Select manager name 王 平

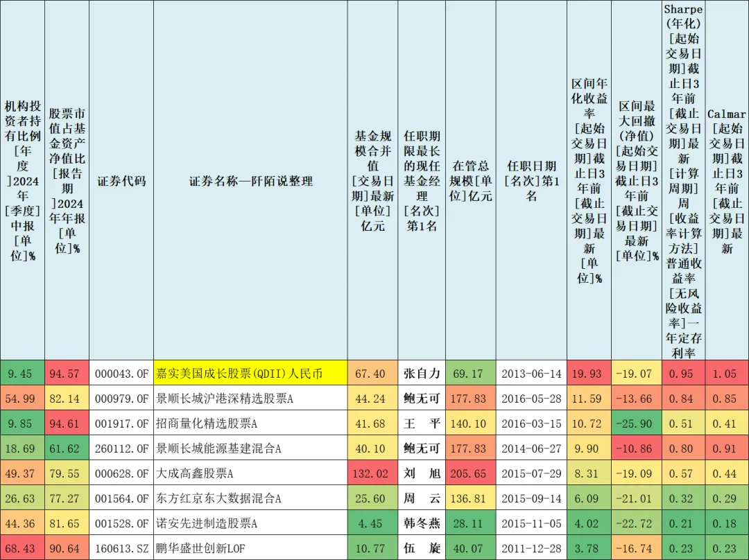coord(422,423)
